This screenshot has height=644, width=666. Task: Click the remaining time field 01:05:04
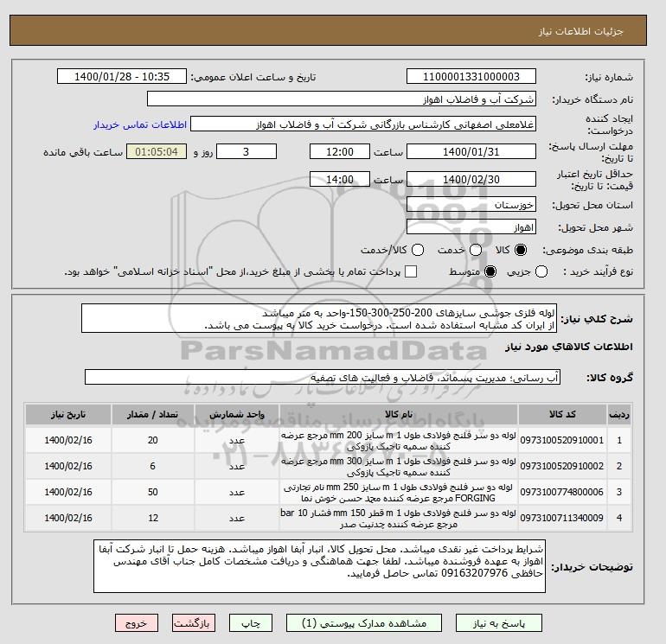(157, 151)
